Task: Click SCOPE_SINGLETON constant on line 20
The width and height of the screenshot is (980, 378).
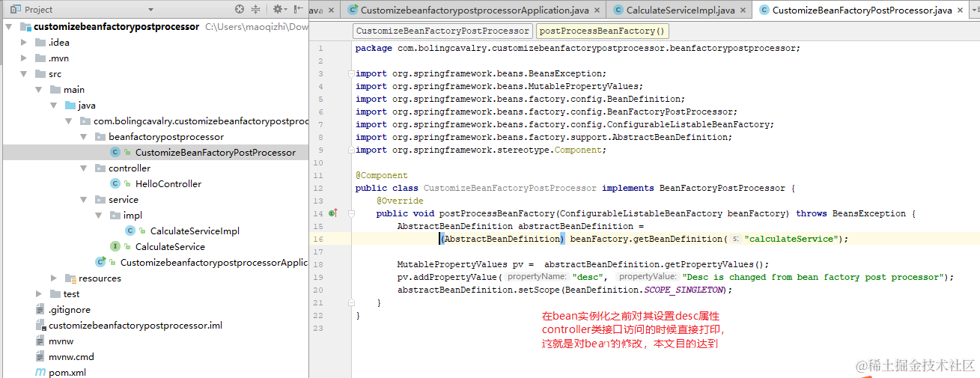Action: (x=684, y=290)
